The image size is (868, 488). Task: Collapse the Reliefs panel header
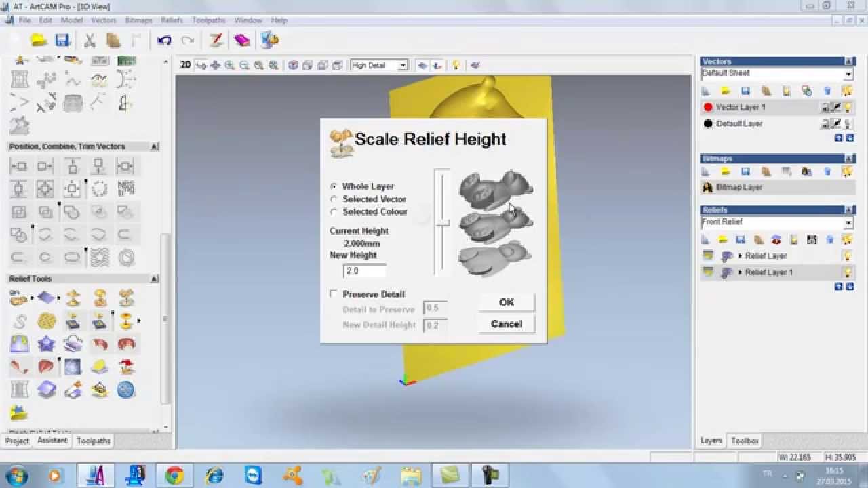point(848,210)
